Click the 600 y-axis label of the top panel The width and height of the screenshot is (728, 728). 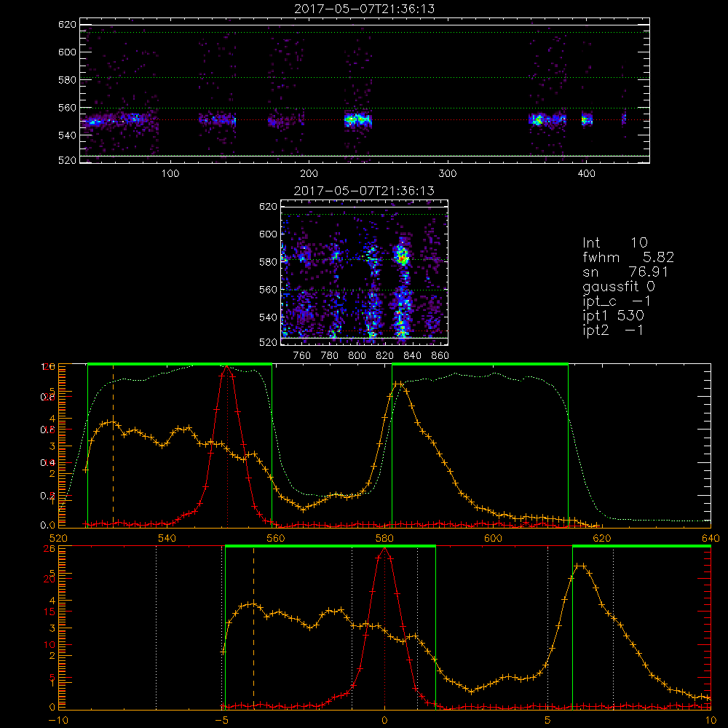[x=67, y=52]
